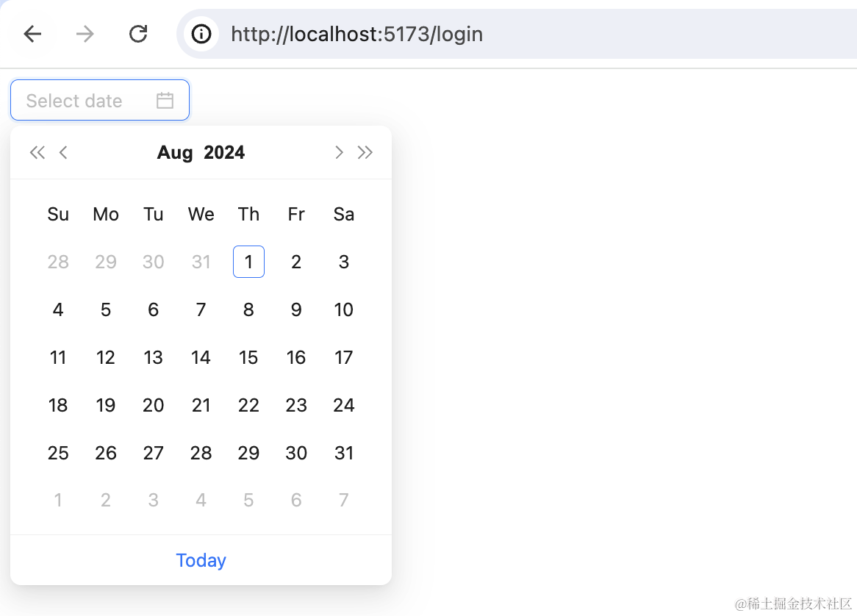Click the browser back arrow
Viewport: 857px width, 616px height.
(x=32, y=34)
